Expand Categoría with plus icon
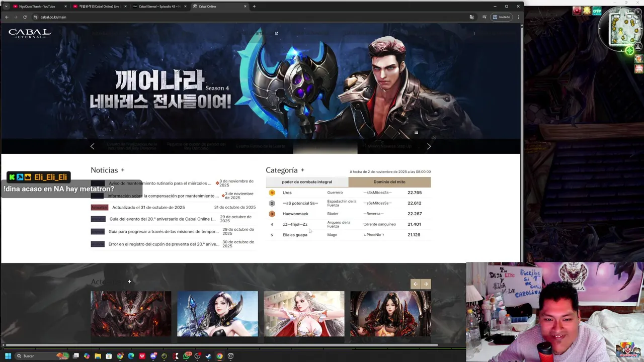644x362 pixels. pyautogui.click(x=302, y=170)
